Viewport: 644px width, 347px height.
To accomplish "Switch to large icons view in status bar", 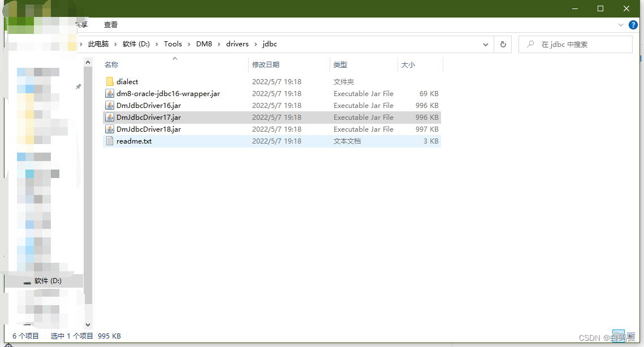I will (x=631, y=336).
